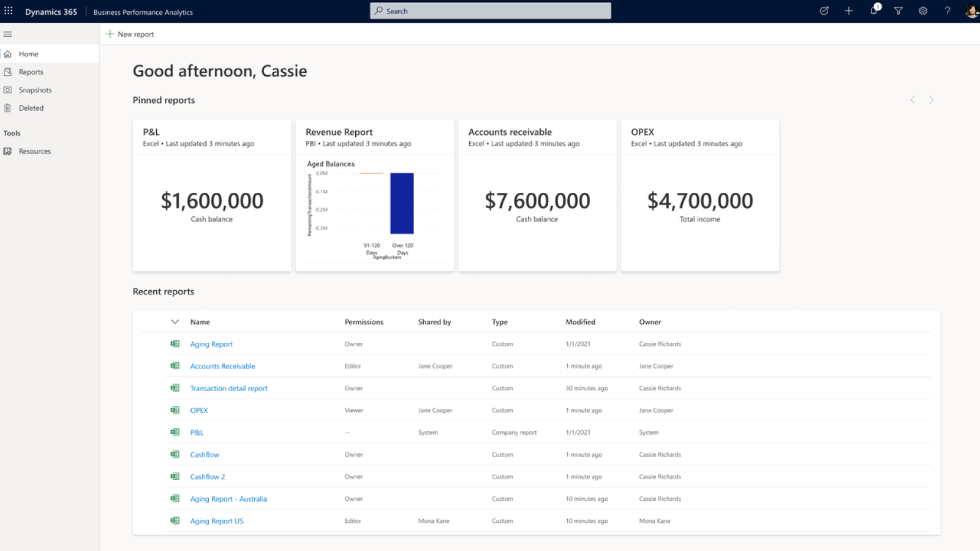The image size is (980, 551).
Task: Open Resources under Tools
Action: (x=34, y=151)
